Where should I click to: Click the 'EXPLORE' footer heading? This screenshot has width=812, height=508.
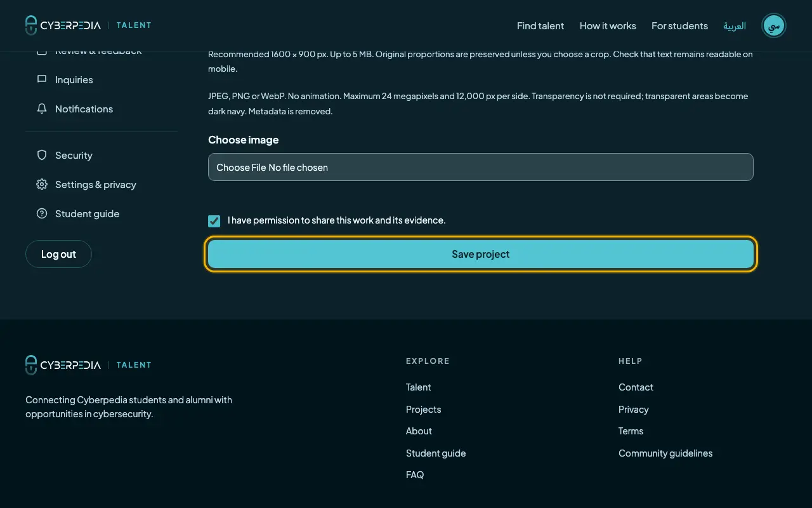[x=428, y=361]
